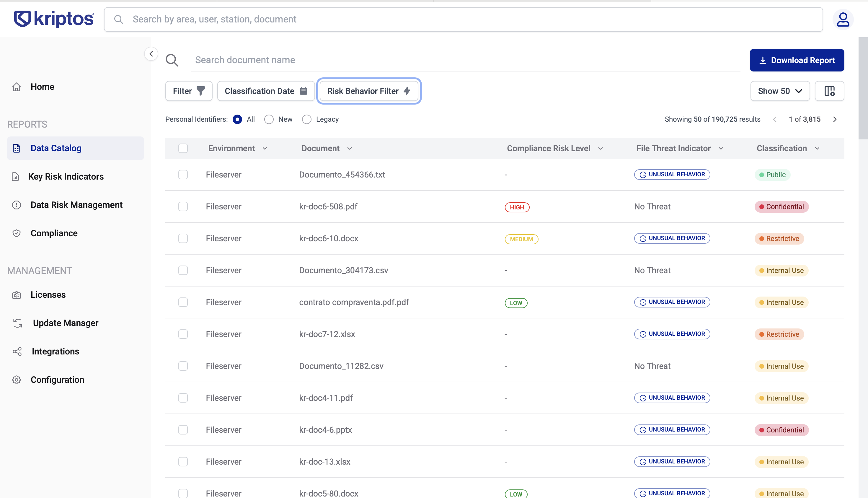The image size is (868, 498).
Task: Expand the Compliance Risk Level column menu
Action: coord(600,149)
